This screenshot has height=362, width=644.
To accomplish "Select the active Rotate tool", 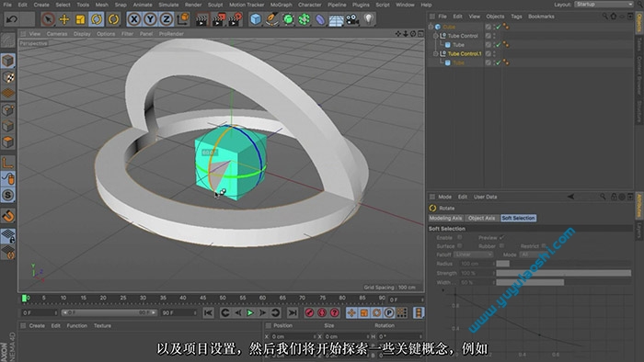I will (x=97, y=19).
